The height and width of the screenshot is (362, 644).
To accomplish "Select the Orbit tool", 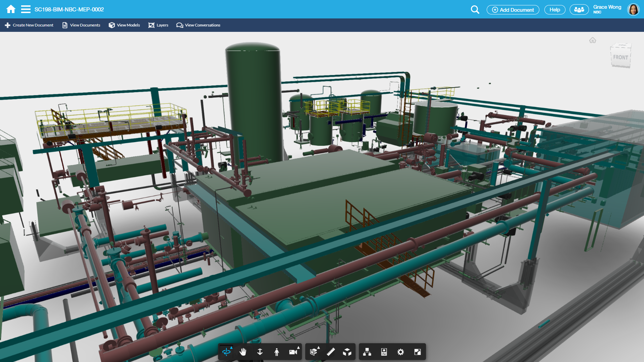I will 226,352.
